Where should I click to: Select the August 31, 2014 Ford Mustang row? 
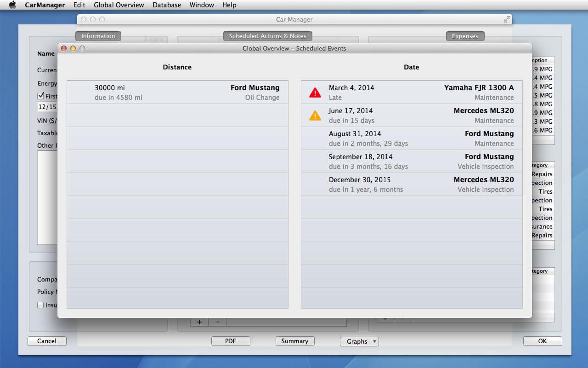tap(412, 138)
